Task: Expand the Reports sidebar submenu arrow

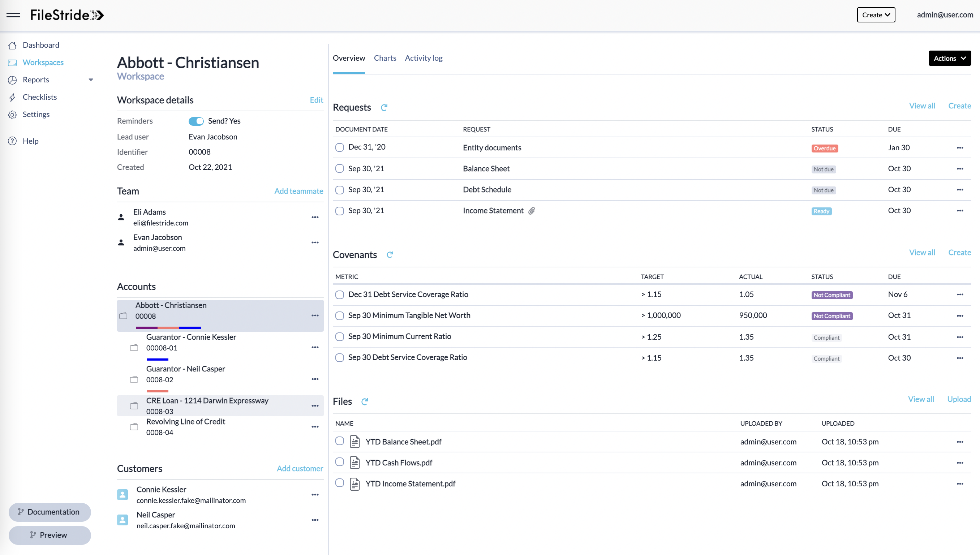Action: 91,79
